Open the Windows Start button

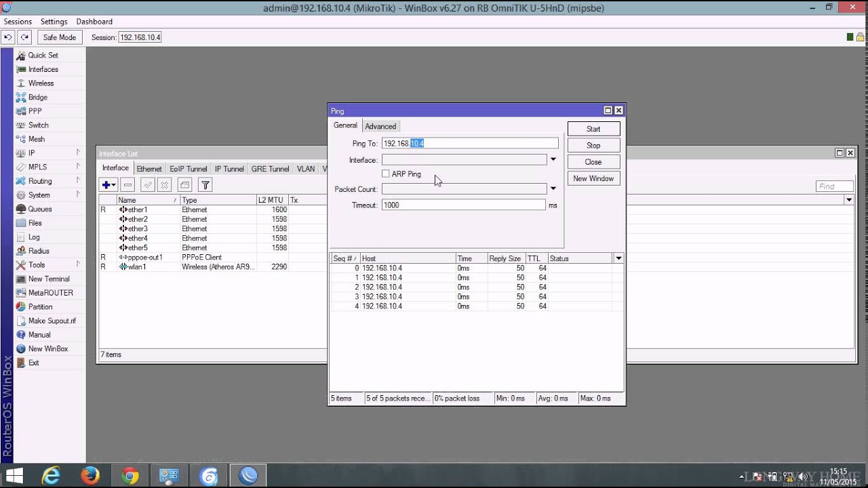(x=14, y=476)
